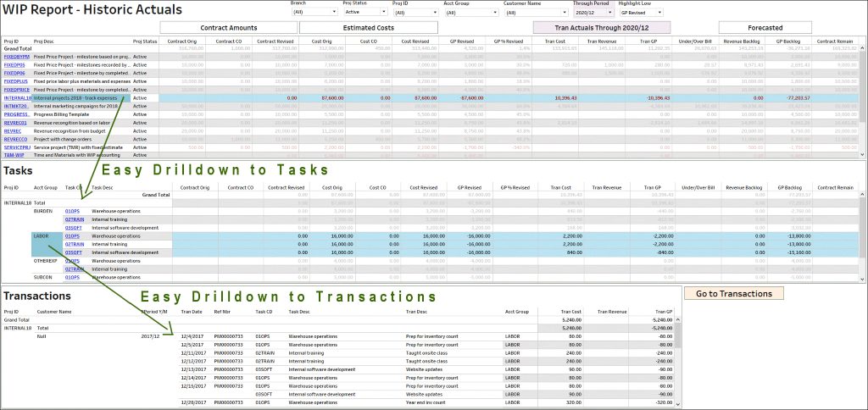This screenshot has height=410, width=868.
Task: Open the Branch filter dropdown
Action: pyautogui.click(x=314, y=13)
